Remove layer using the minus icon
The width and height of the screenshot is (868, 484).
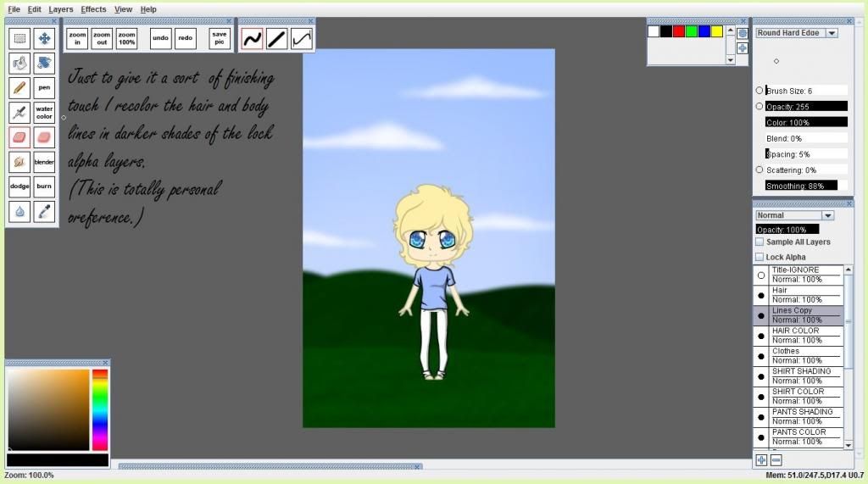[776, 460]
